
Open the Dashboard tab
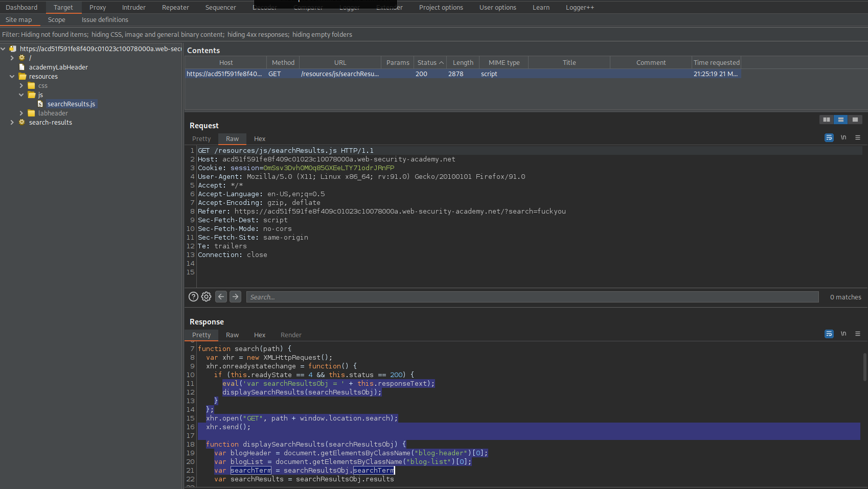(x=21, y=8)
